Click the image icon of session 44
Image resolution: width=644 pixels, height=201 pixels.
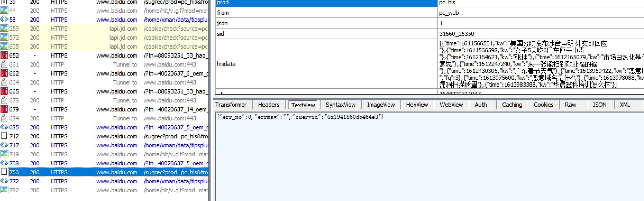(x=4, y=11)
